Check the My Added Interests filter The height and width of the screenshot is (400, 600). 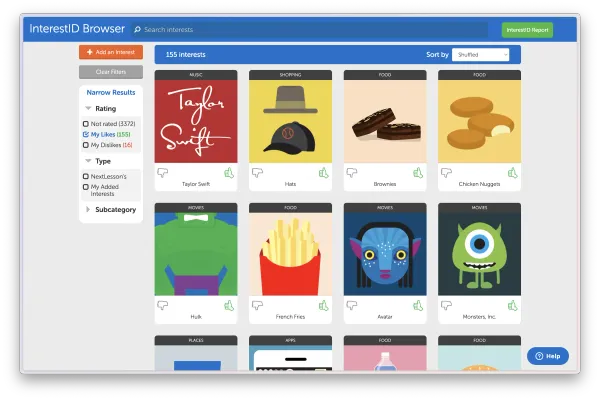click(x=86, y=187)
